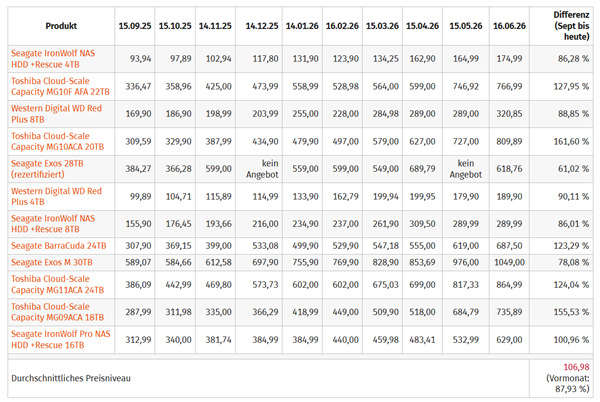Open the Seagate BarraCuda 24TB product link

point(59,246)
